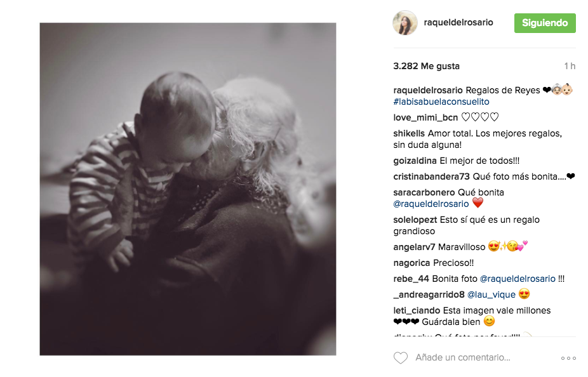View the 3.282 Me gusta likes list
The height and width of the screenshot is (377, 588).
pyautogui.click(x=426, y=66)
